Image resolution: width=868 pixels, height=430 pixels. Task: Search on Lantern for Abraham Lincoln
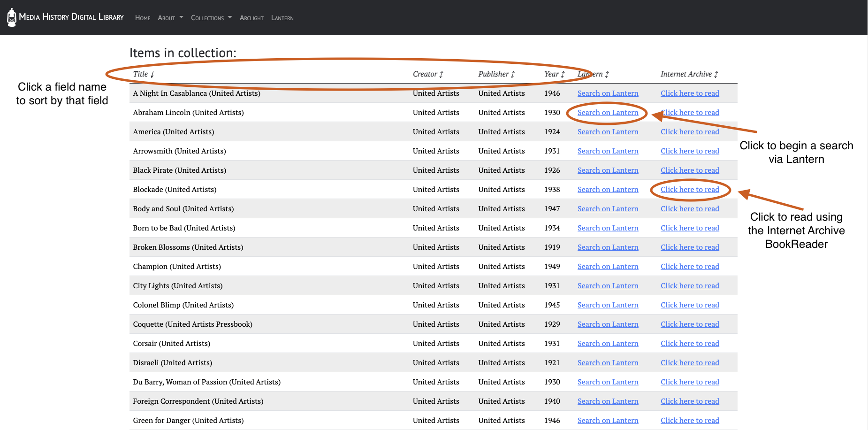coord(608,113)
